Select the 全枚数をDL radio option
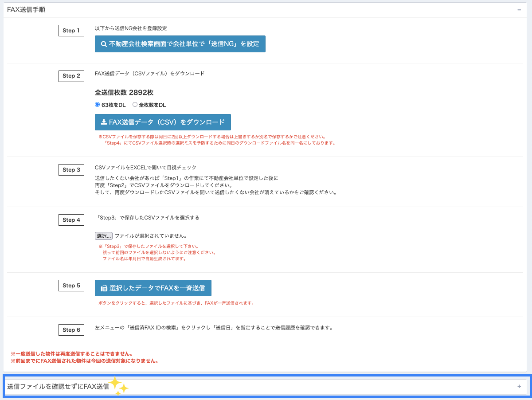The image size is (532, 400). point(135,105)
